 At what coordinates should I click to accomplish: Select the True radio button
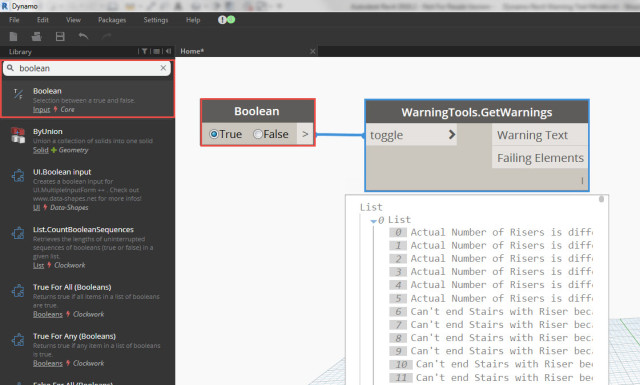click(x=214, y=134)
